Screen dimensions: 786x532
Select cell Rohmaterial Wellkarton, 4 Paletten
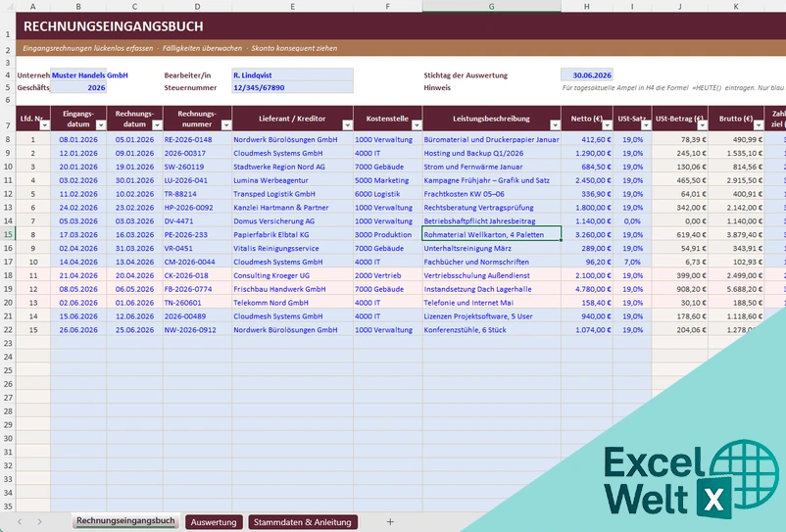tap(491, 234)
